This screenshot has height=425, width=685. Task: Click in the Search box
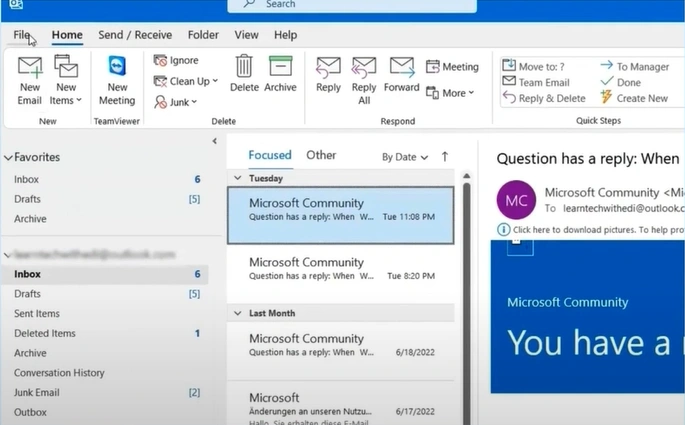click(352, 5)
